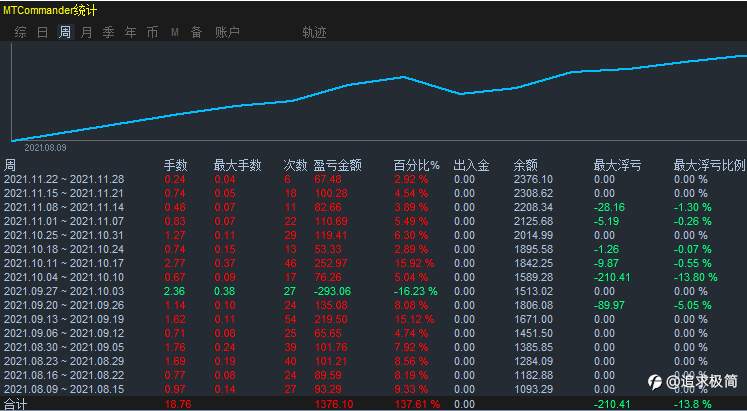Viewport: 747px width, 411px height.
Task: Click the 合计 total row label
Action: click(15, 405)
